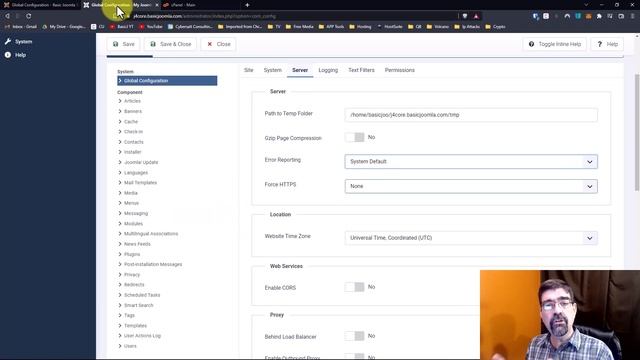
Task: Switch to first Global Configuration browser tab
Action: [40, 5]
